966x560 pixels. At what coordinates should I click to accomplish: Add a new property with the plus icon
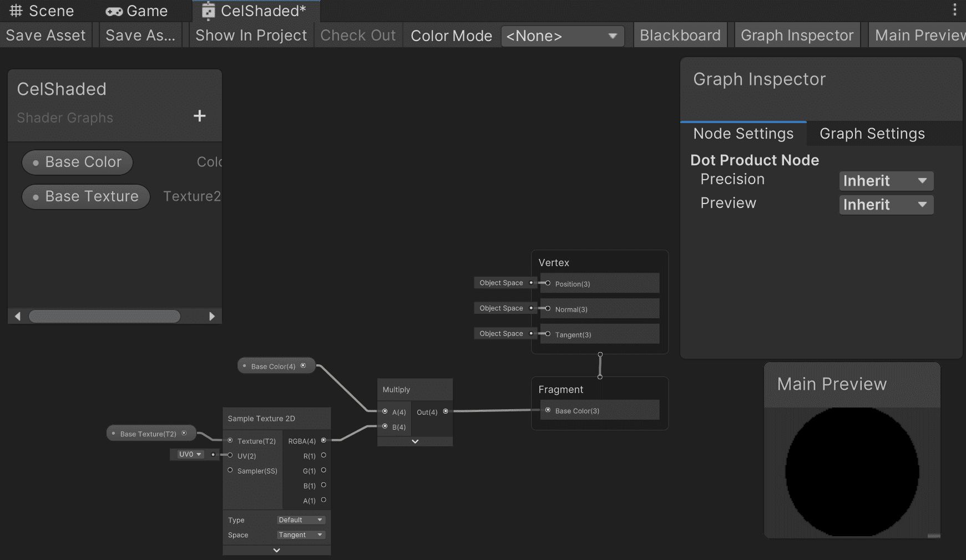(200, 116)
